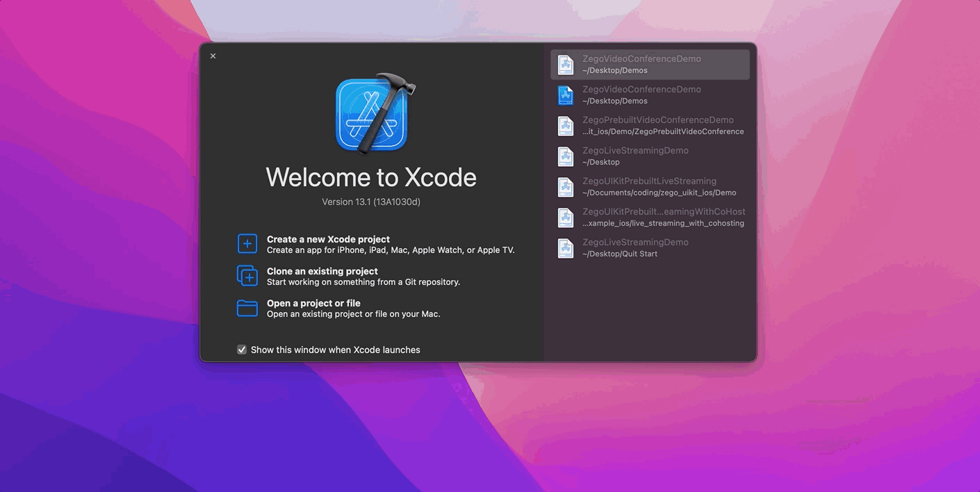Image resolution: width=980 pixels, height=492 pixels.
Task: Click the path ~/Documents/coding/zego_uikit_ios/Demo
Action: [x=659, y=192]
